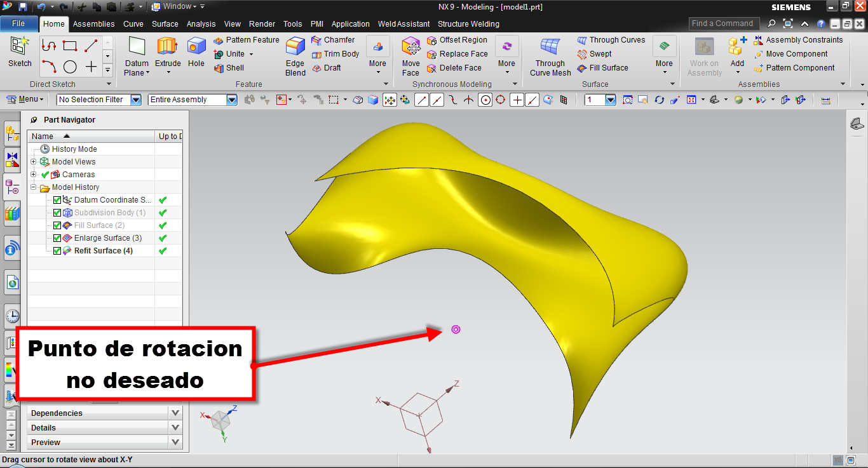The width and height of the screenshot is (868, 468).
Task: Open Assembly Constraints
Action: [798, 40]
